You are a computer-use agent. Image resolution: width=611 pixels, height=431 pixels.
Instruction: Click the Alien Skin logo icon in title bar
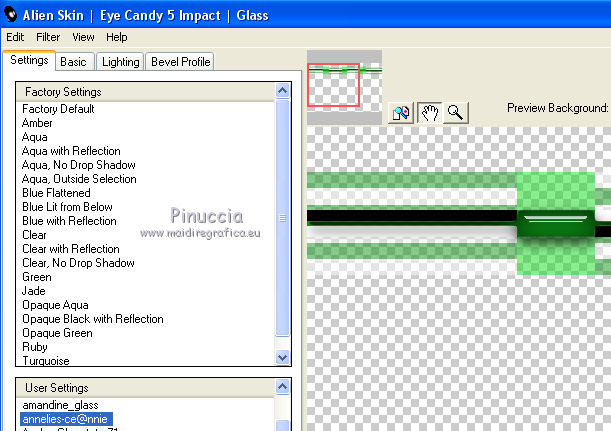pyautogui.click(x=11, y=14)
